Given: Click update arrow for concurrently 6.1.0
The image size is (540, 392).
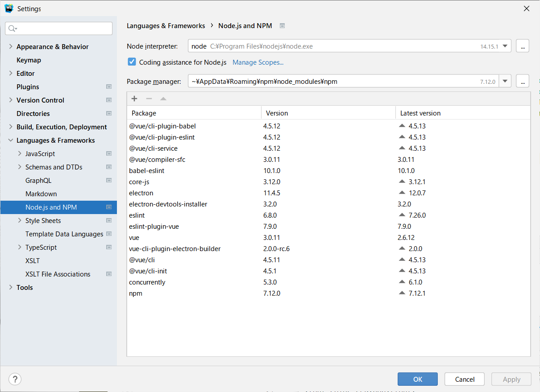Looking at the screenshot, I should pos(402,282).
